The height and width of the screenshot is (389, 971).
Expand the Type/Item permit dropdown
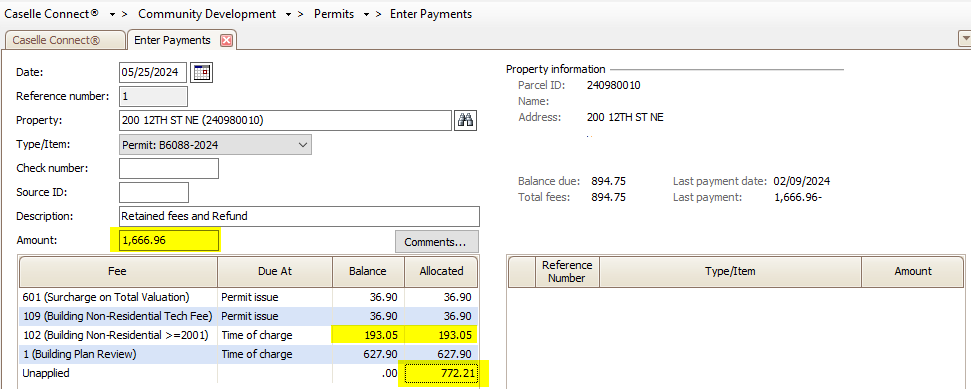[216, 144]
